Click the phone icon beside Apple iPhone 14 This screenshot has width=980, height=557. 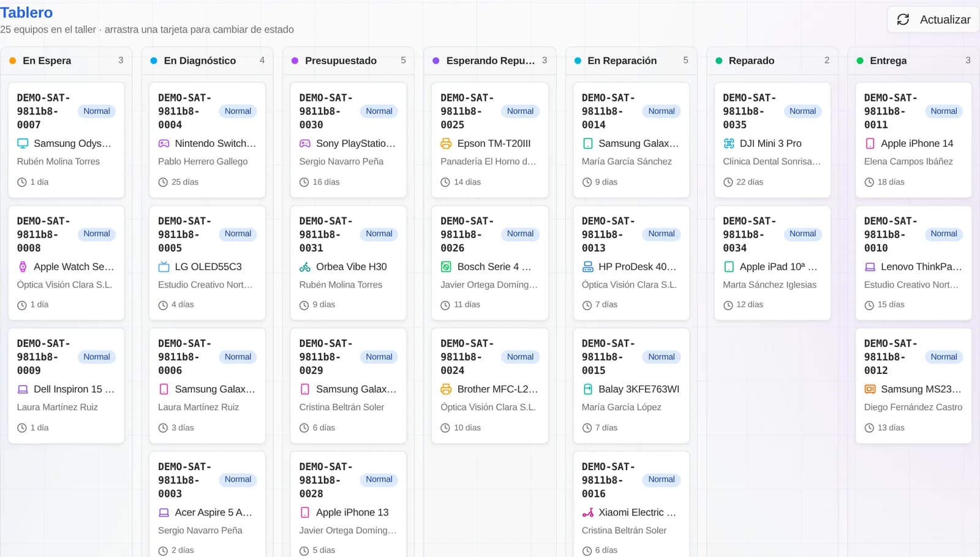[x=870, y=144]
